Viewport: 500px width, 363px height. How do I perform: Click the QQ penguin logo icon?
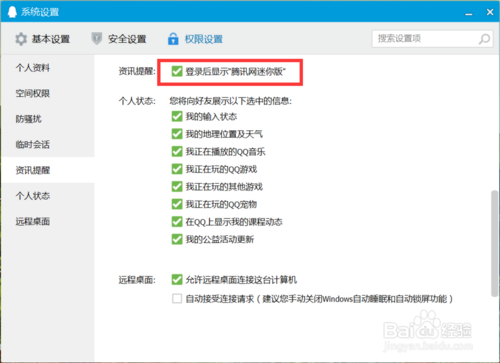coord(12,12)
